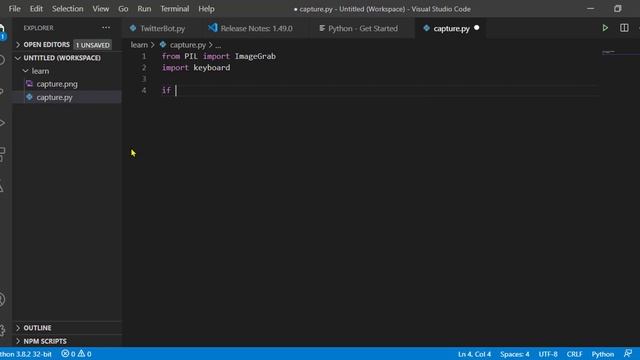This screenshot has height=360, width=640.
Task: Split the editor right
Action: click(624, 28)
